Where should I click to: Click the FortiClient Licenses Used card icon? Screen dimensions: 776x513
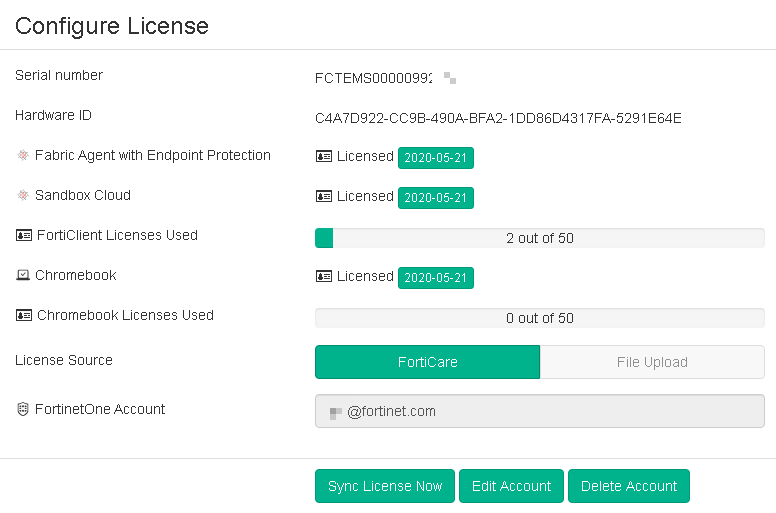point(24,235)
